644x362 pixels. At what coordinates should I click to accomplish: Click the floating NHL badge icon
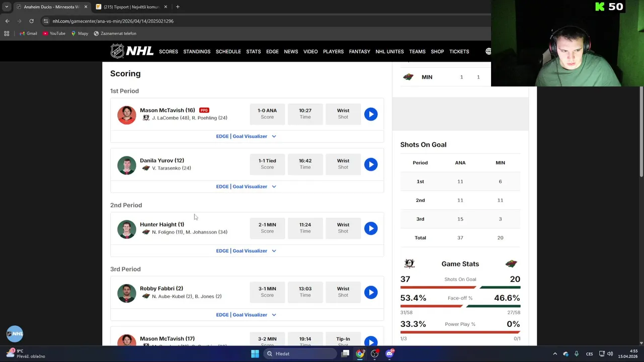(x=15, y=334)
